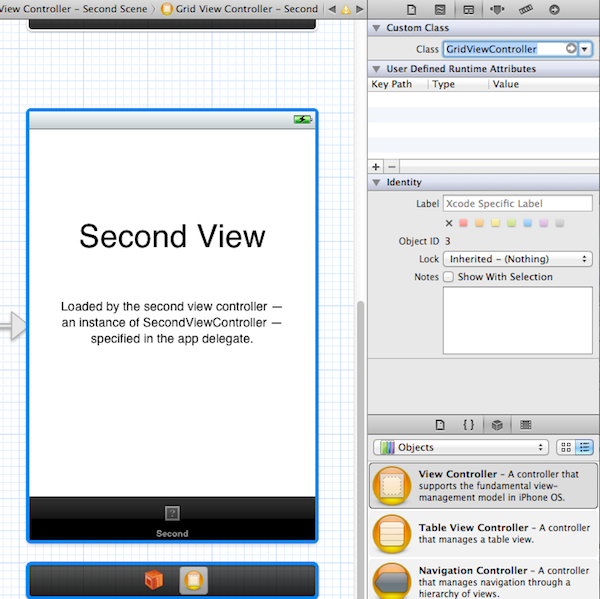Choose the gray label color
Viewport: 600px width, 599px height.
point(560,223)
